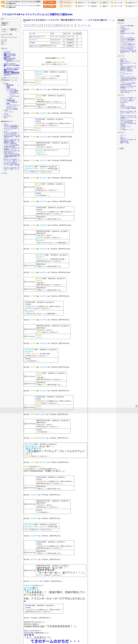Click the 2025-08-15 date in update history

(x=121, y=95)
